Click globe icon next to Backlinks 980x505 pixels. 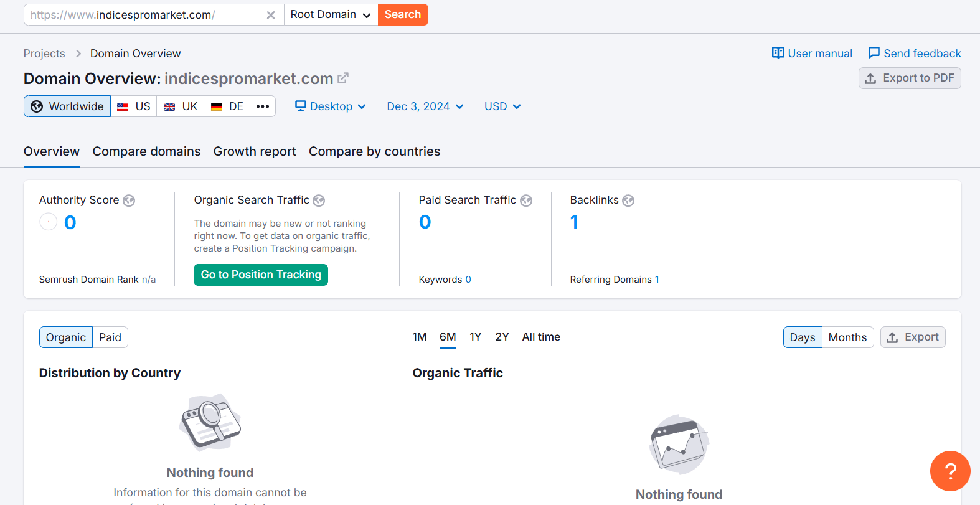(628, 201)
